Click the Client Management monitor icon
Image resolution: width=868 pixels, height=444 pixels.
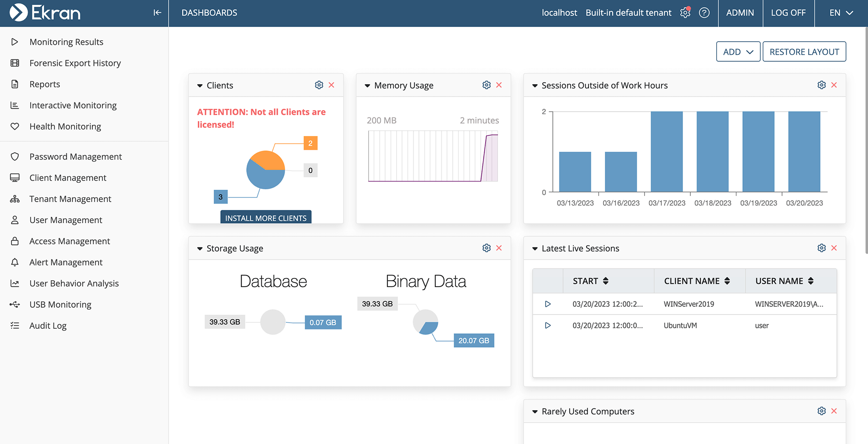click(15, 177)
